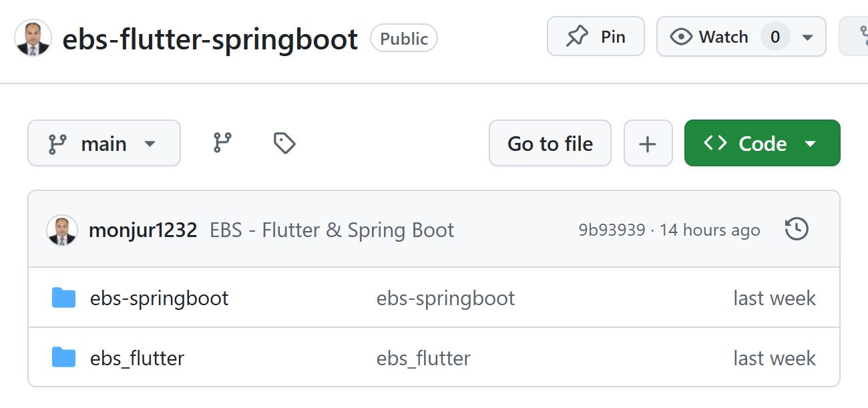Click monjur1232's avatar image
The image size is (868, 408).
(63, 229)
